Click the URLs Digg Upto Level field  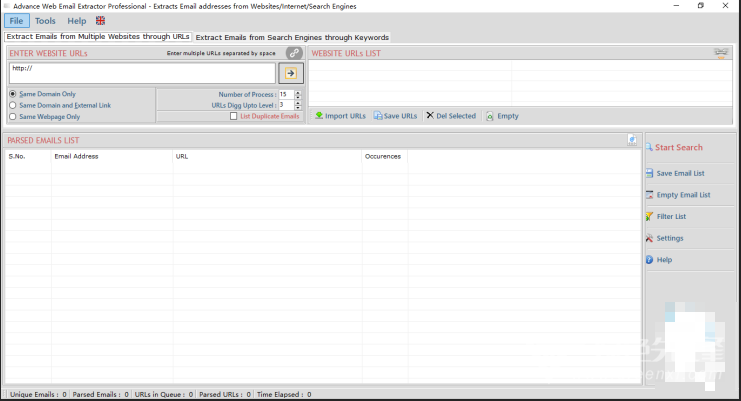(286, 105)
